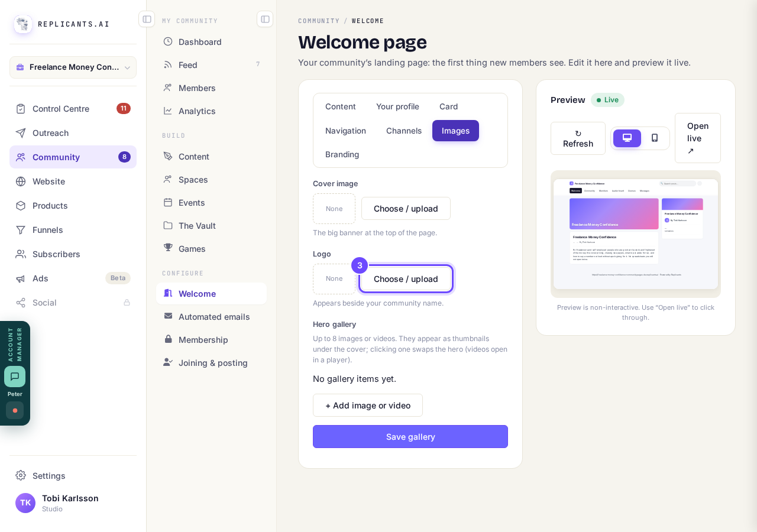
Task: Open The Vault folder item
Action: pyautogui.click(x=211, y=226)
